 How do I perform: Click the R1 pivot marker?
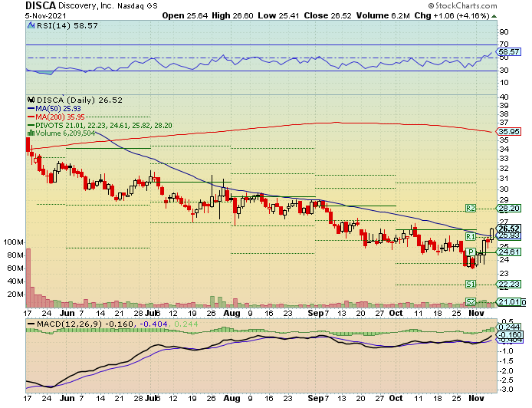(x=470, y=236)
